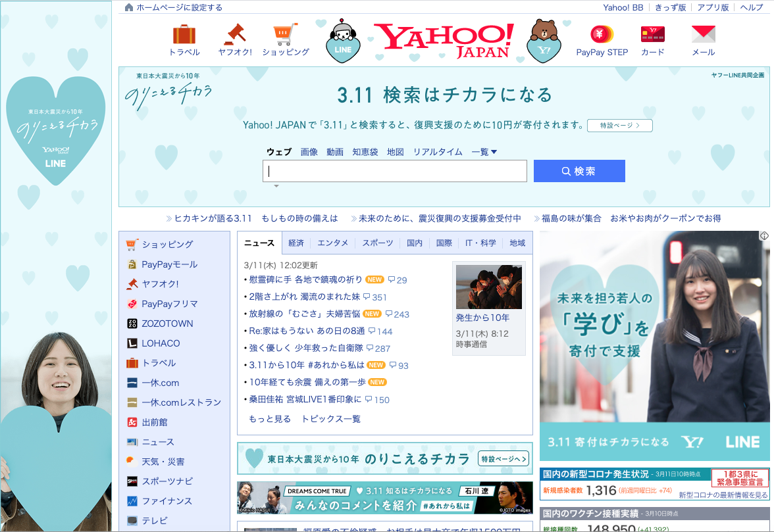
Task: Open the ヘルプ link
Action: coord(752,7)
